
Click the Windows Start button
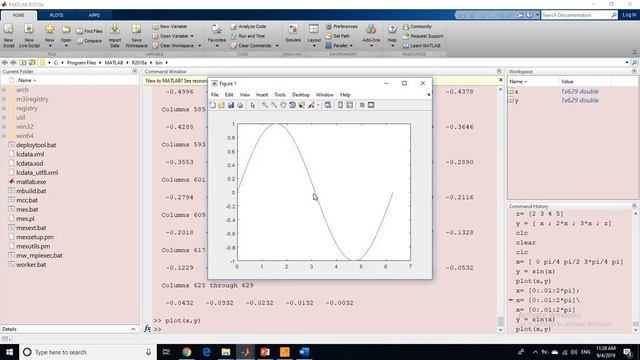[9, 352]
